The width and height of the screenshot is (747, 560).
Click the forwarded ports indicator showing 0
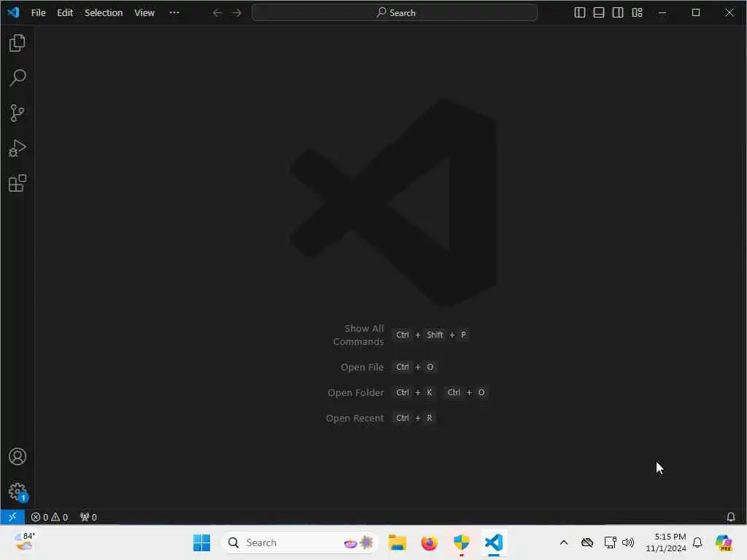88,517
